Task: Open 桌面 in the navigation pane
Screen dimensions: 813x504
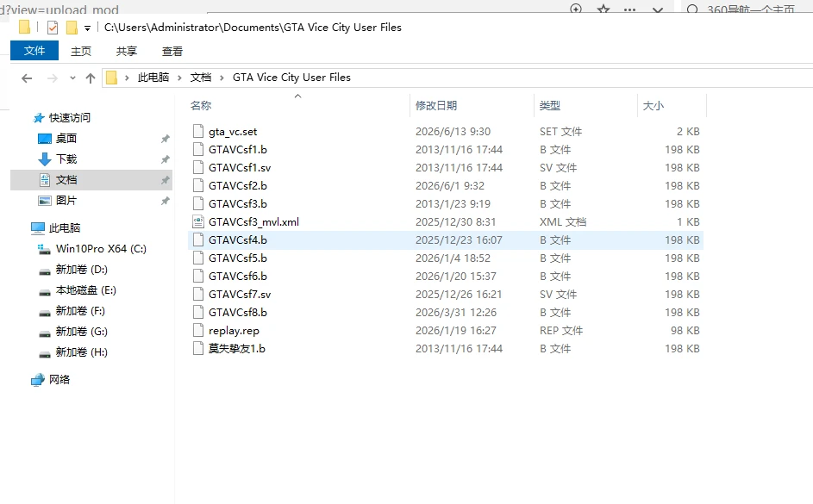Action: coord(66,139)
